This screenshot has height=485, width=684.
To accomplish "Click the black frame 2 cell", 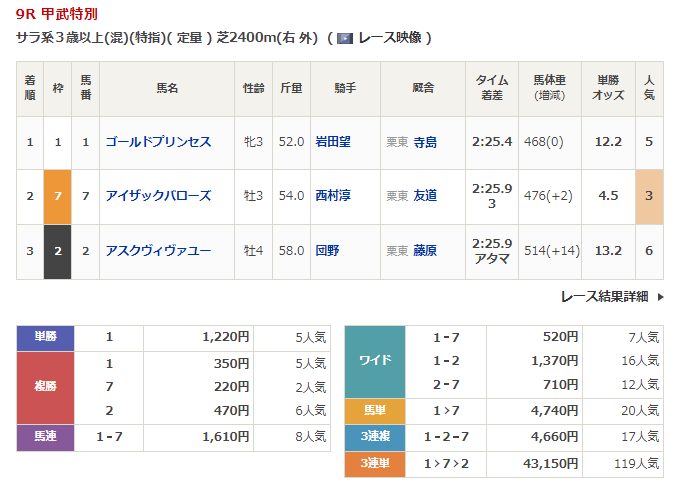I will coord(58,250).
